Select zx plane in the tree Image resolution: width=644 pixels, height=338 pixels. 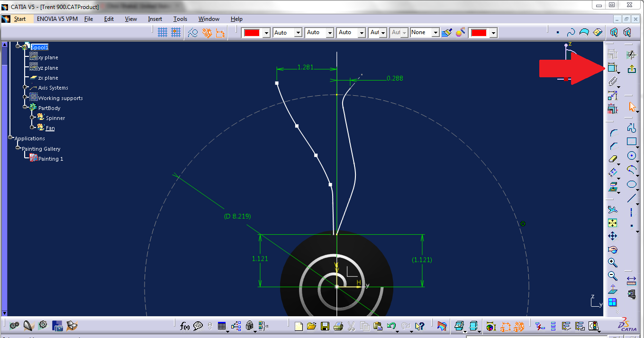48,78
